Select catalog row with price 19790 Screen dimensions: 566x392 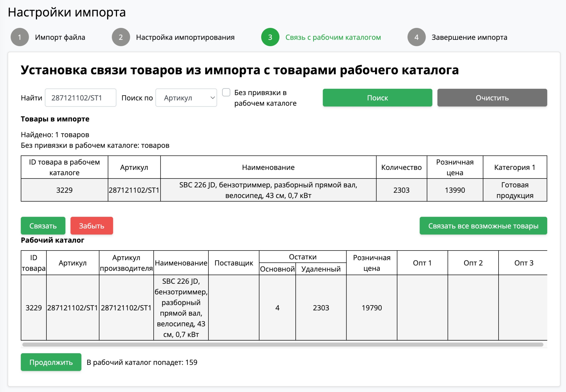(371, 307)
